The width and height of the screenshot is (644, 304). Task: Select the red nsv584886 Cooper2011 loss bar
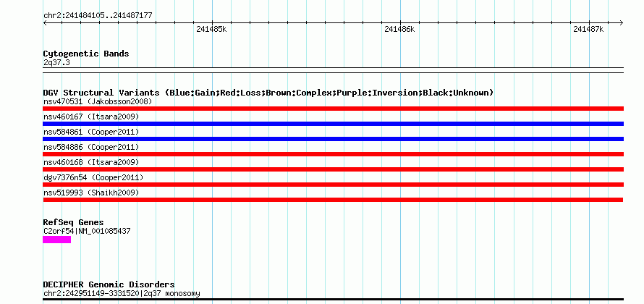tap(333, 154)
